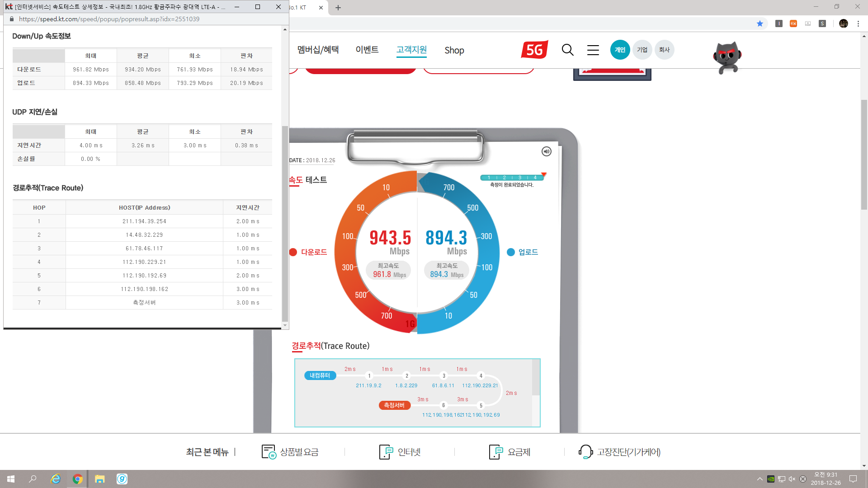868x488 pixels.
Task: Open File Explorer from taskbar
Action: (99, 479)
